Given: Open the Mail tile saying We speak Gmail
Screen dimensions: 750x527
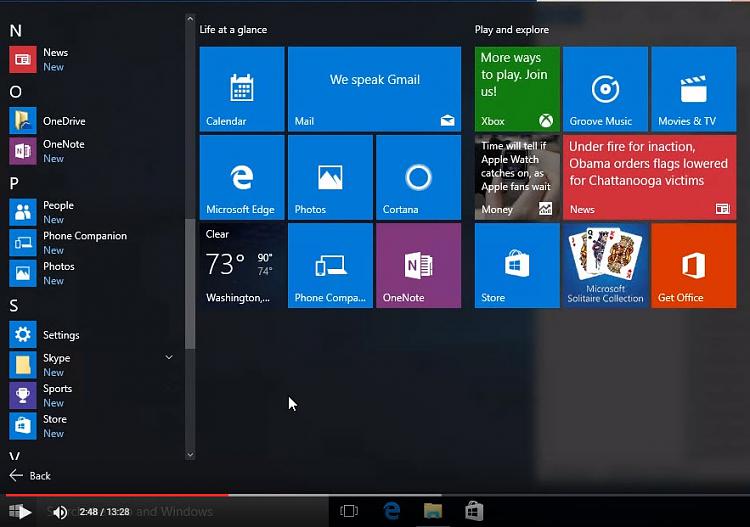Looking at the screenshot, I should click(x=375, y=89).
